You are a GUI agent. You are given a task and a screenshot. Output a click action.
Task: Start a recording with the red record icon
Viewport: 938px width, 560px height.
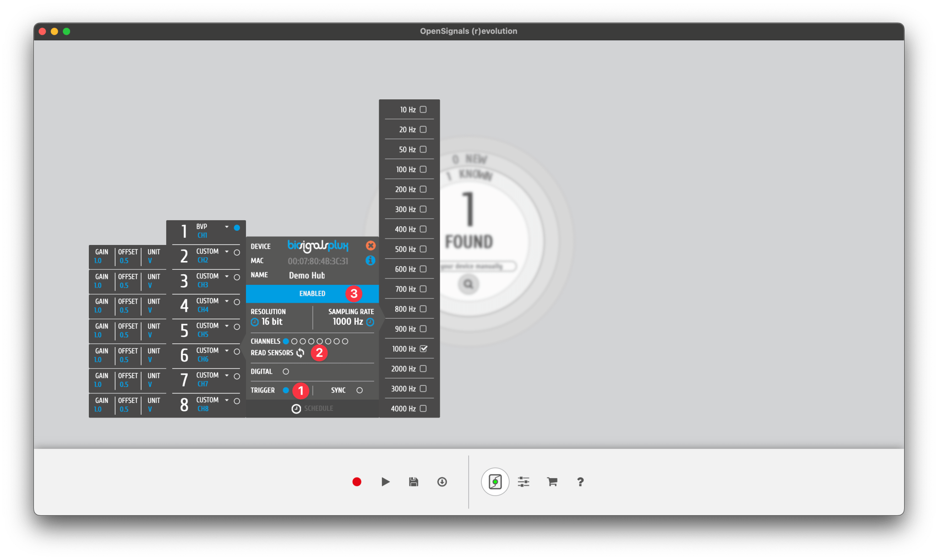357,482
